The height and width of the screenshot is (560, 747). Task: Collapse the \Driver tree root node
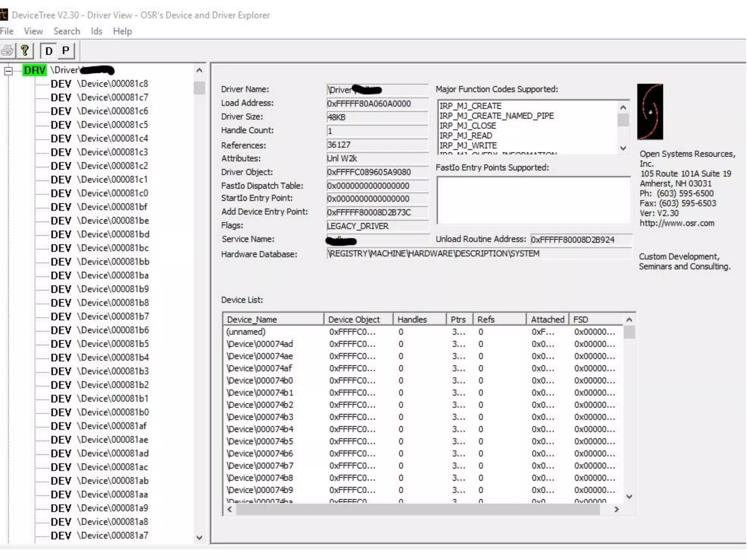tap(8, 71)
